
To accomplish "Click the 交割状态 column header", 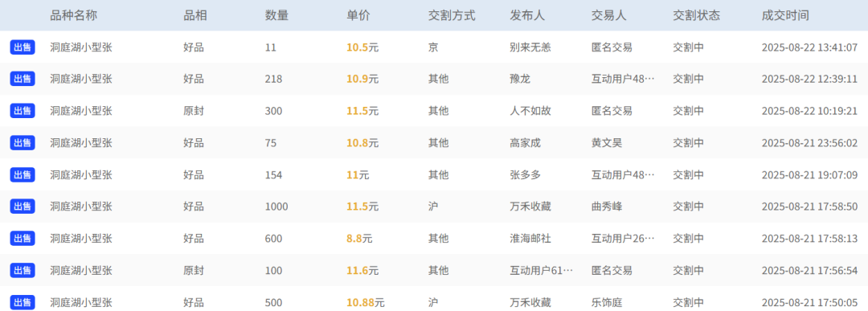I will [x=696, y=15].
